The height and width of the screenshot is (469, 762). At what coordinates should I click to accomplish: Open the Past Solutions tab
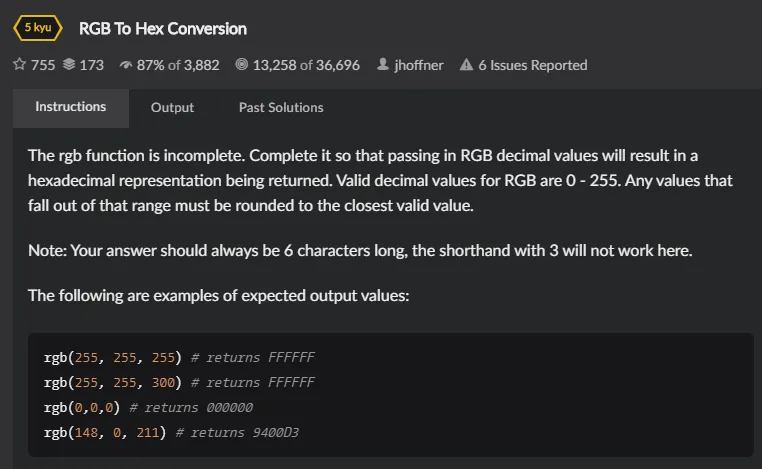(x=281, y=108)
